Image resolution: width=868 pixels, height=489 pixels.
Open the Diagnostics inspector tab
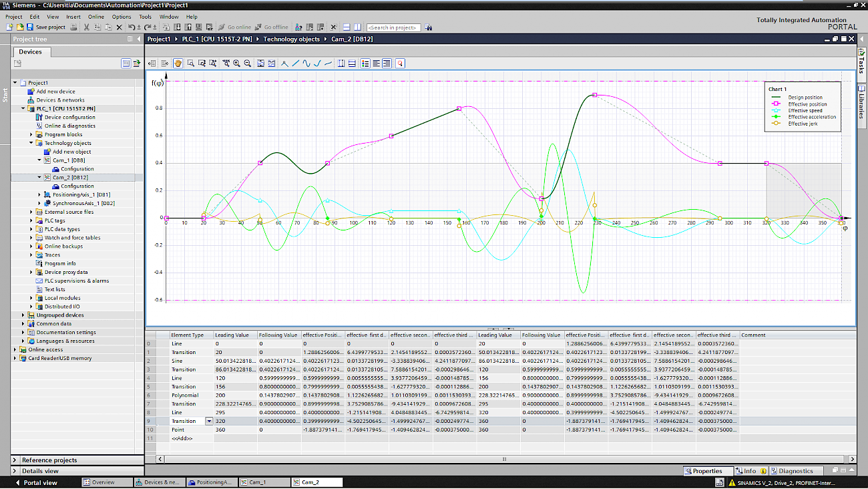click(796, 471)
